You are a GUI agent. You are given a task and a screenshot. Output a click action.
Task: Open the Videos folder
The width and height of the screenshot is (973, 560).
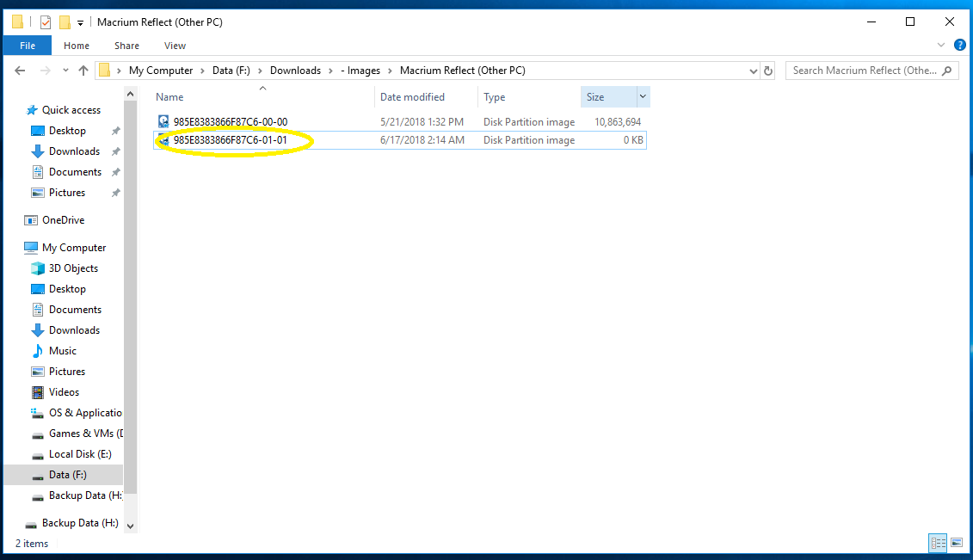pyautogui.click(x=64, y=392)
